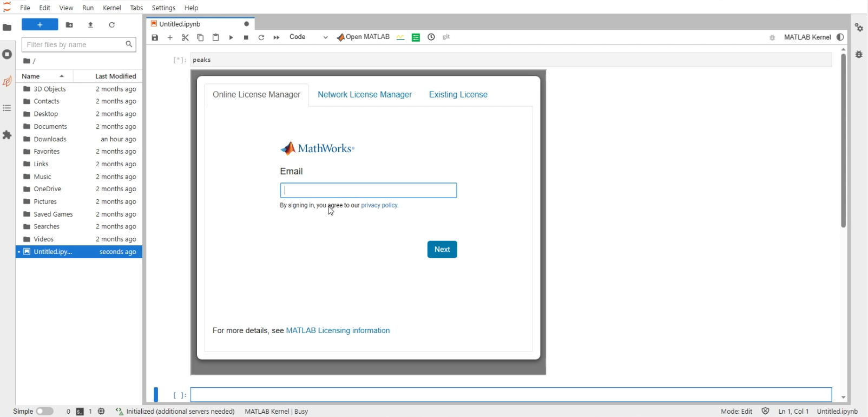This screenshot has width=868, height=417.
Task: Open Extension Manager puzzle icon
Action: point(7,135)
